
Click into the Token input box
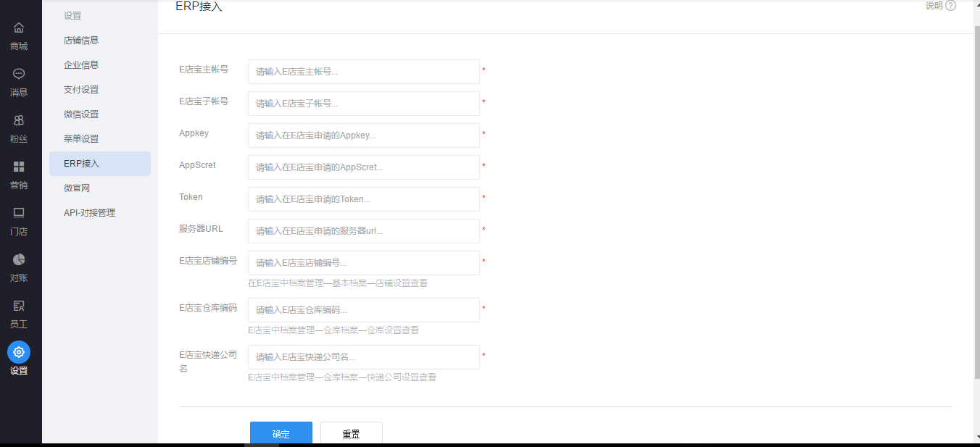(x=363, y=199)
